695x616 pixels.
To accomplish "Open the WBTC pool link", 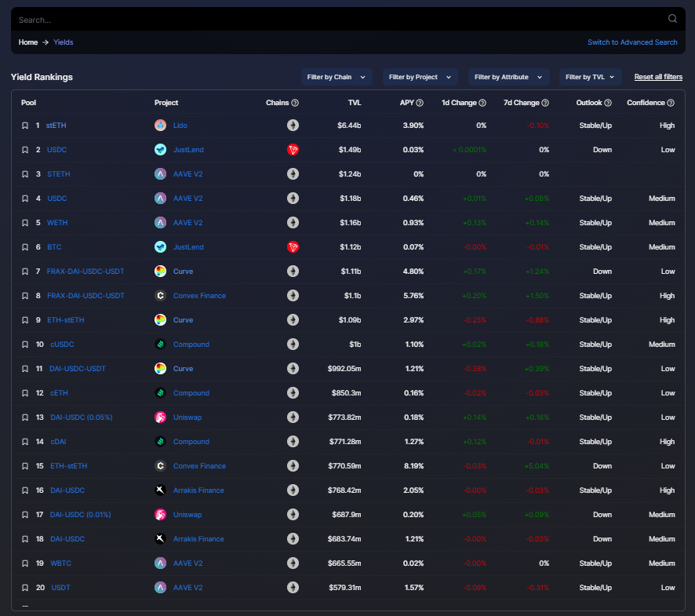I will (60, 563).
